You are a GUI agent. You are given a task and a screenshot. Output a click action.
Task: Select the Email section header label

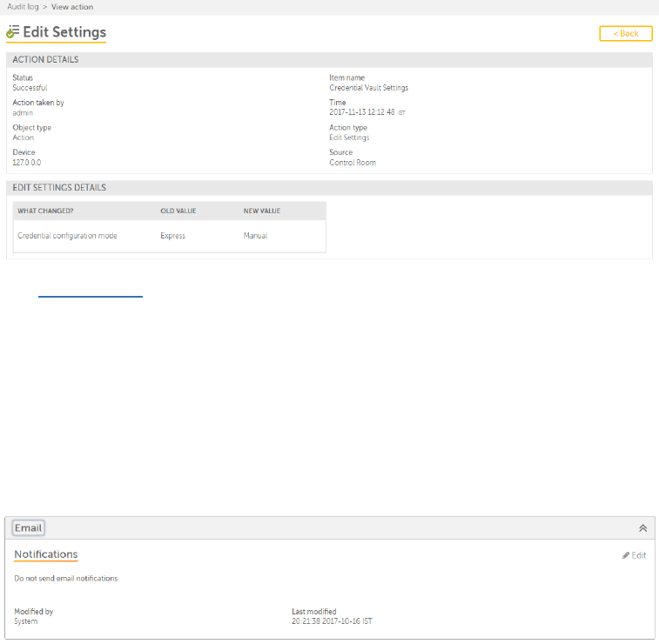click(x=28, y=527)
